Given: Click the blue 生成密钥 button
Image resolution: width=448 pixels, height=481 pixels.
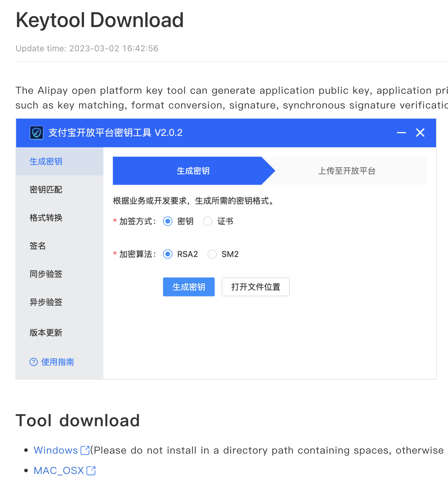Looking at the screenshot, I should click(189, 287).
